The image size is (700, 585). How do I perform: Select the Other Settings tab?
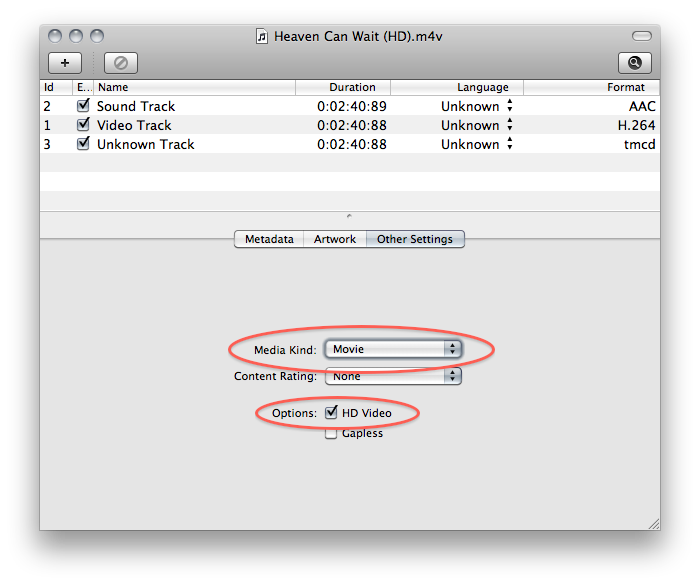click(x=415, y=239)
